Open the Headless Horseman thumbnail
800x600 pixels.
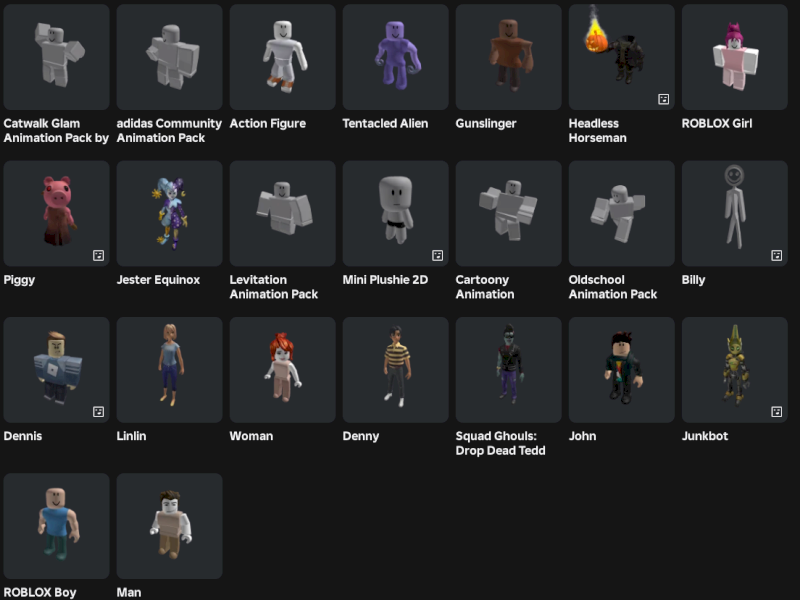tap(621, 57)
